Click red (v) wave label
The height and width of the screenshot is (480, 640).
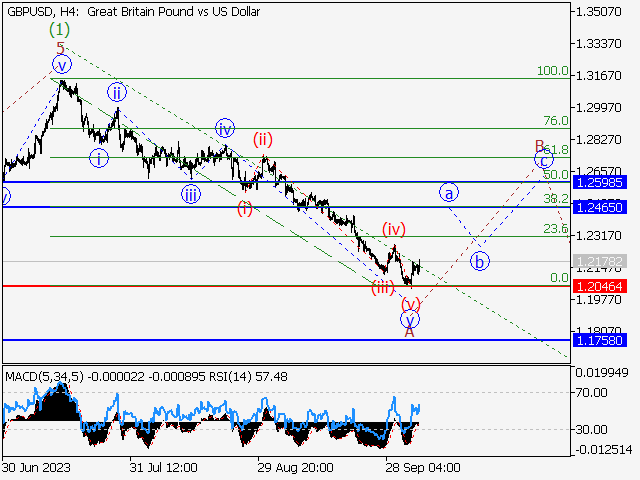coord(410,304)
